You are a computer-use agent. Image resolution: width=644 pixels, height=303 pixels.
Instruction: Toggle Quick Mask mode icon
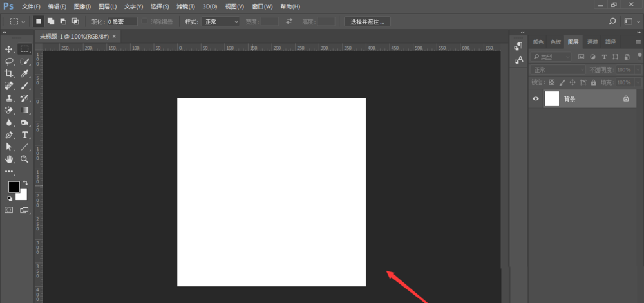tap(9, 210)
